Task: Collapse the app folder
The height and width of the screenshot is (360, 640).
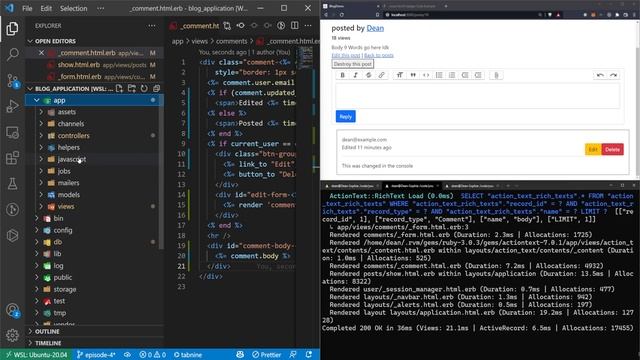Action: pyautogui.click(x=36, y=100)
